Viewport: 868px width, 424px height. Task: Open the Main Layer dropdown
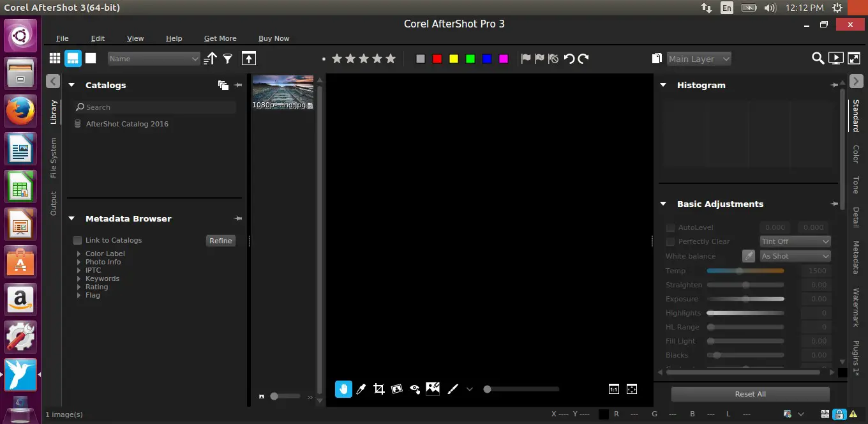pyautogui.click(x=700, y=59)
